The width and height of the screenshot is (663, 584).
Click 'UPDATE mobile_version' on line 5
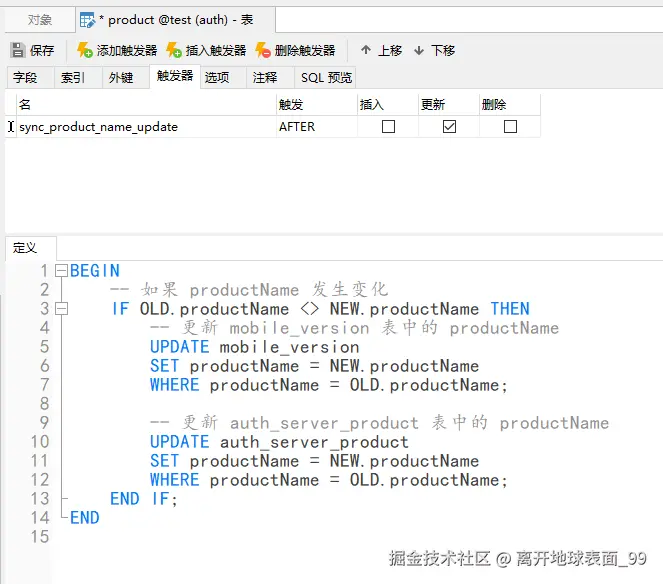[255, 347]
